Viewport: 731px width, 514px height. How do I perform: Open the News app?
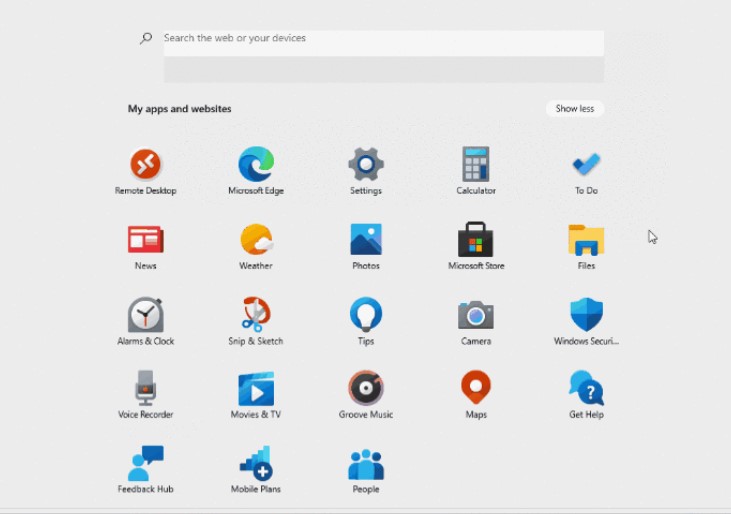click(x=145, y=240)
